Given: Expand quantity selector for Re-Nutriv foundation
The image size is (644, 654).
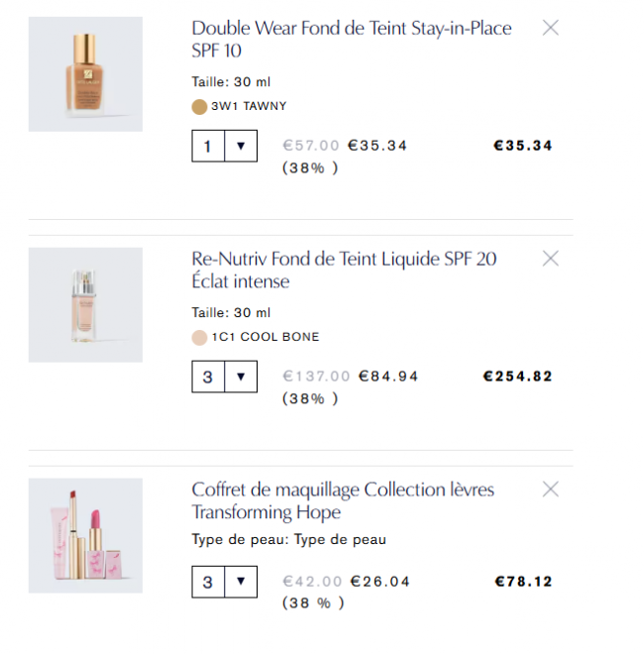Looking at the screenshot, I should (241, 377).
